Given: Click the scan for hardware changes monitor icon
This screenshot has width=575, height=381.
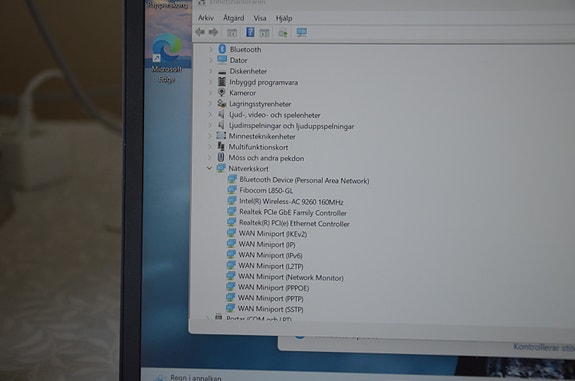Looking at the screenshot, I should coord(301,33).
